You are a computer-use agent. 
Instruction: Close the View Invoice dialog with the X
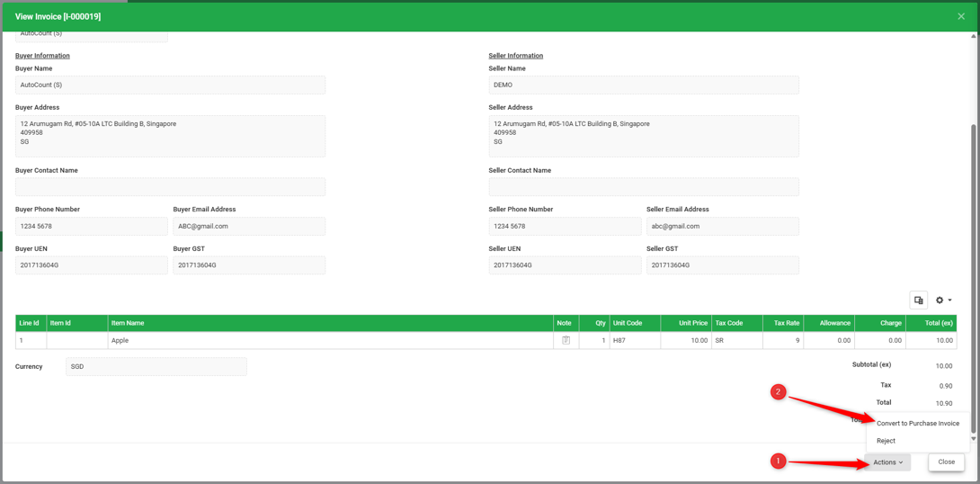(x=961, y=16)
